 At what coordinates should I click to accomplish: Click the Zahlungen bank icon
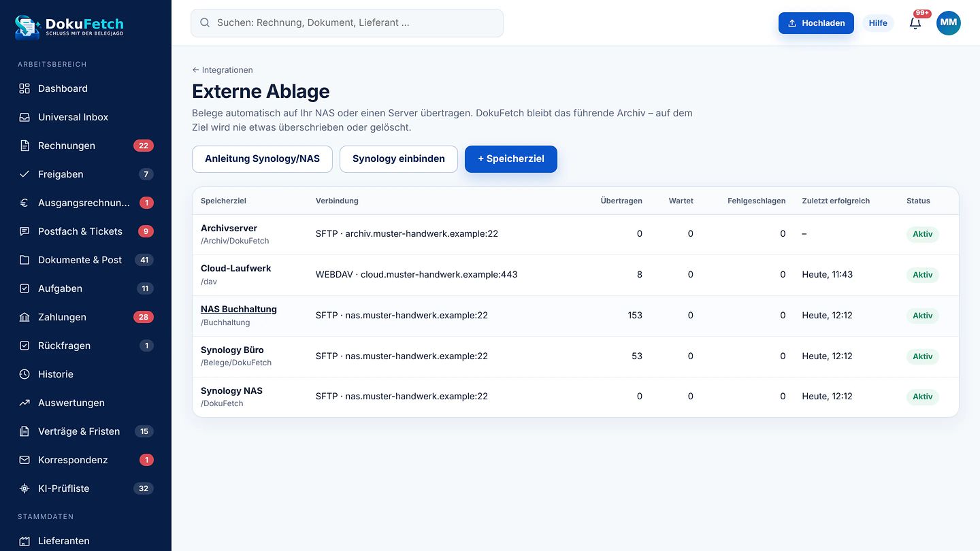tap(24, 317)
